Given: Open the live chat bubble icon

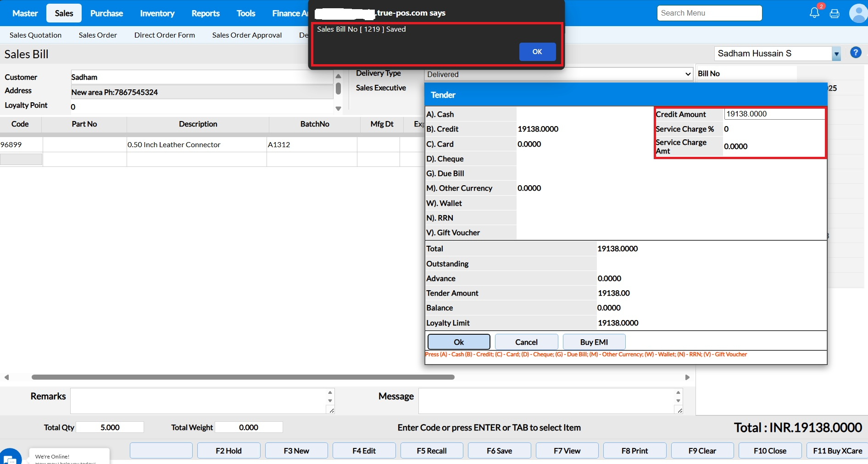Looking at the screenshot, I should coord(10,458).
